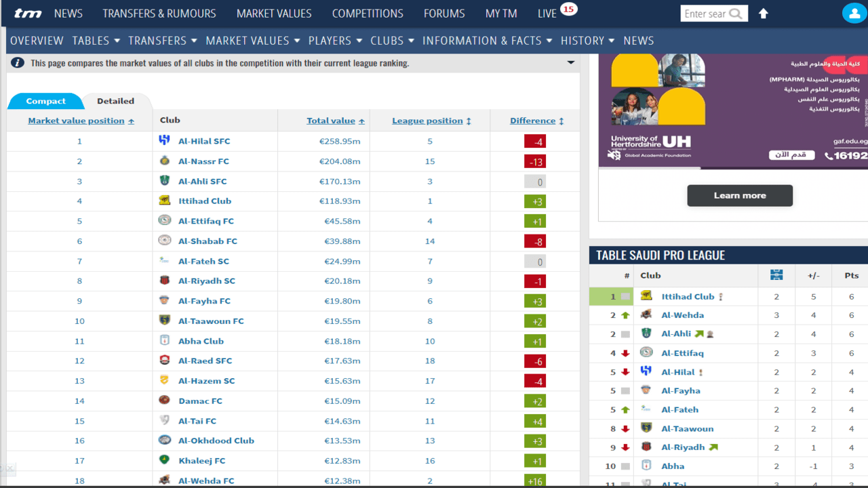The width and height of the screenshot is (868, 488).
Task: Click the -13 difference badge for Al-Nassr
Action: point(535,161)
